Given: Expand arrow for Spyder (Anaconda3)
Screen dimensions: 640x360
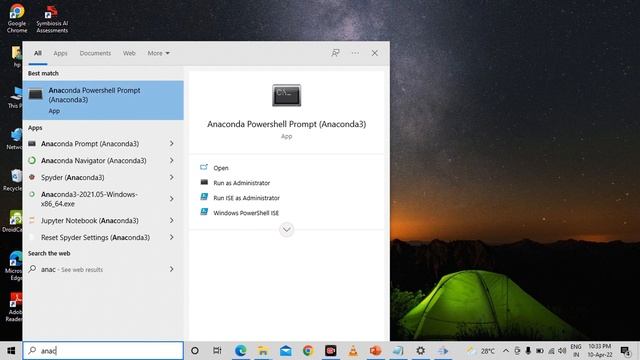Looking at the screenshot, I should (x=171, y=177).
